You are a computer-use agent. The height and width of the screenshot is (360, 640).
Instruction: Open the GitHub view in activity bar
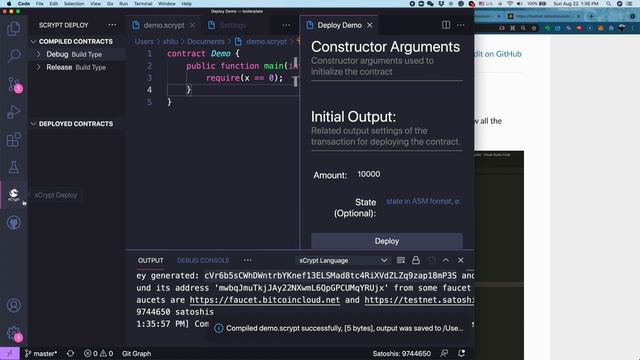click(13, 223)
